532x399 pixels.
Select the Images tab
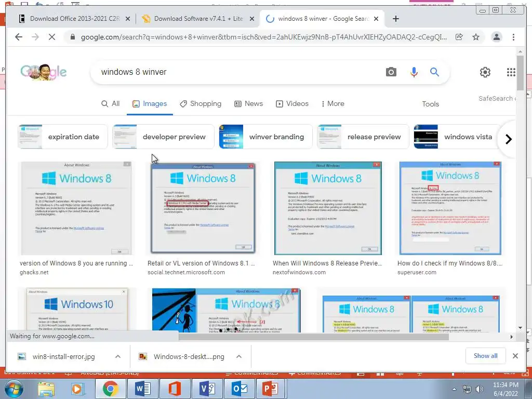[x=150, y=104]
